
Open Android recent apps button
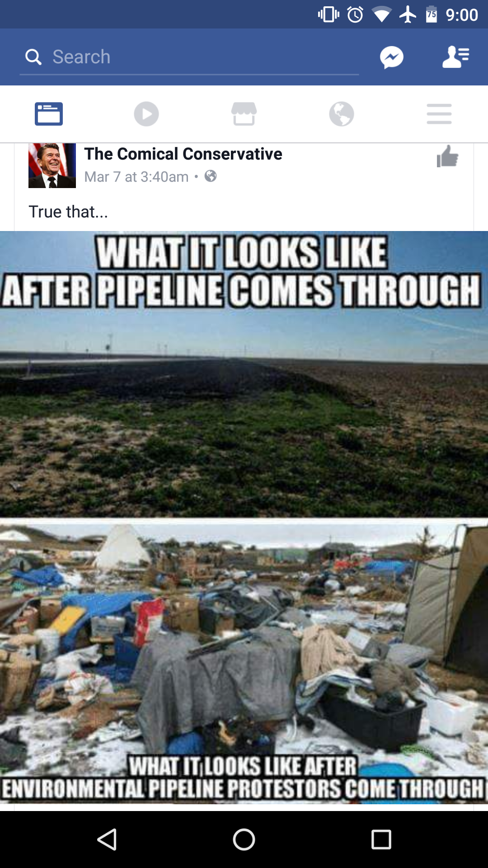coord(381,840)
